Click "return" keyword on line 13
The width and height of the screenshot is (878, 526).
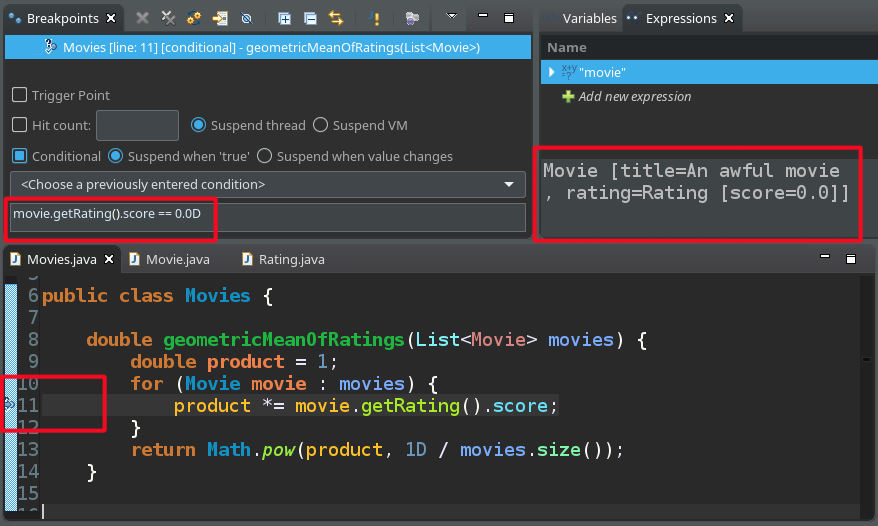point(163,449)
